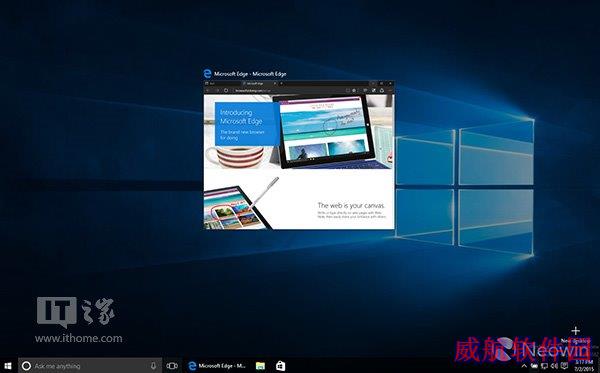
Task: Focus the 'Ask me anything' search box
Action: pyautogui.click(x=90, y=366)
